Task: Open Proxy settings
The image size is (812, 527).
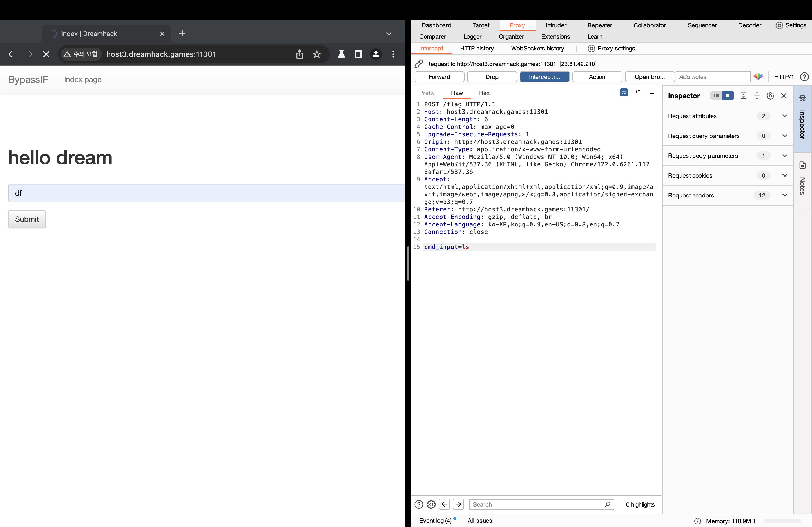Action: coord(611,48)
